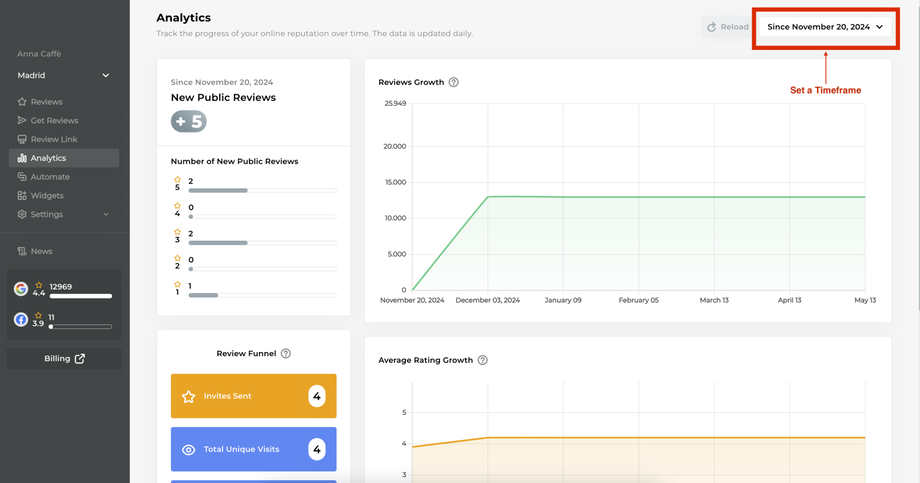This screenshot has height=483, width=920.
Task: Click the Facebook logo icon
Action: pyautogui.click(x=21, y=320)
